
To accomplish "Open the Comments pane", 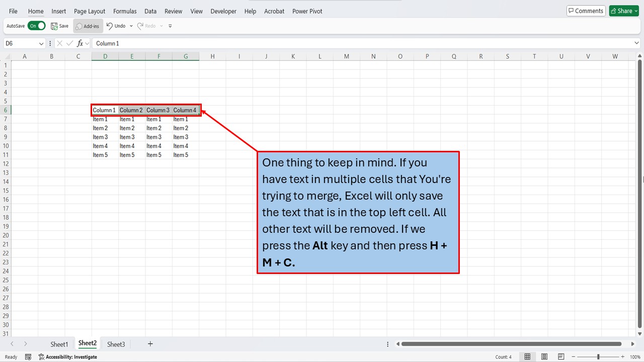I will [x=585, y=11].
